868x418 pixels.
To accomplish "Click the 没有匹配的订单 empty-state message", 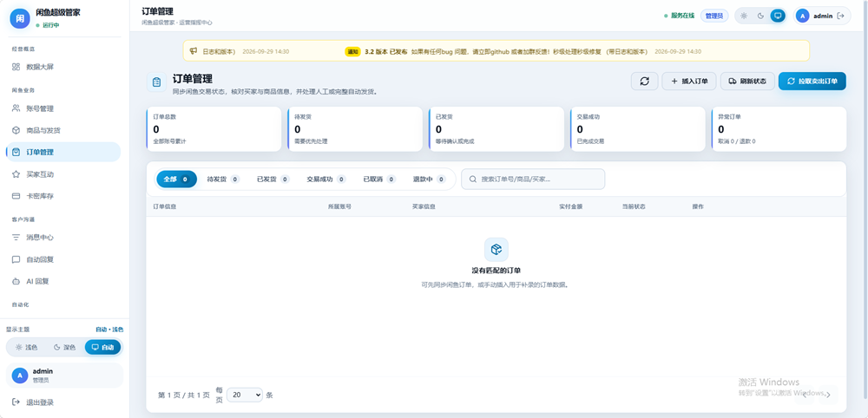I will click(496, 271).
